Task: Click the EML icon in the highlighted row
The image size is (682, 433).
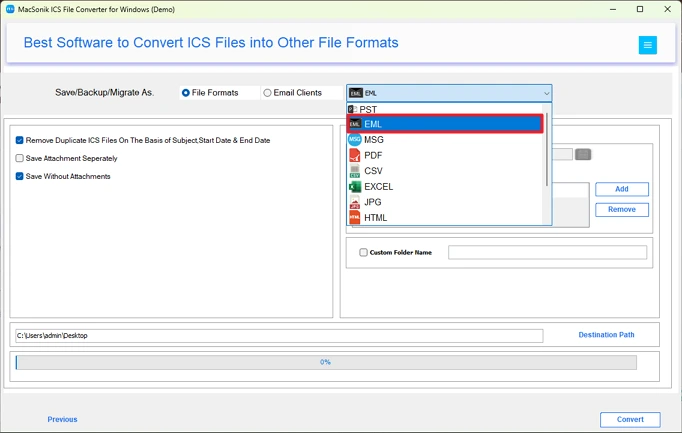Action: (355, 124)
